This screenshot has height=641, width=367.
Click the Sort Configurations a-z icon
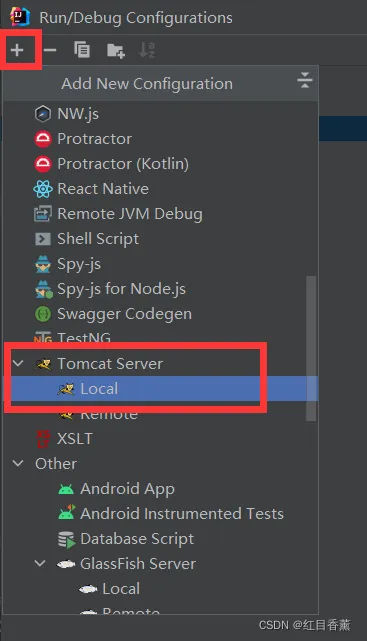click(147, 50)
